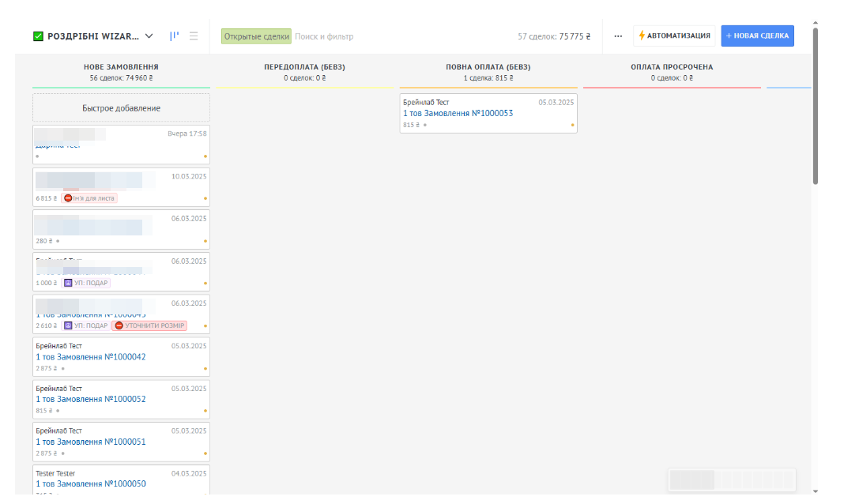
Task: Open the three-dots more options menu
Action: click(618, 36)
